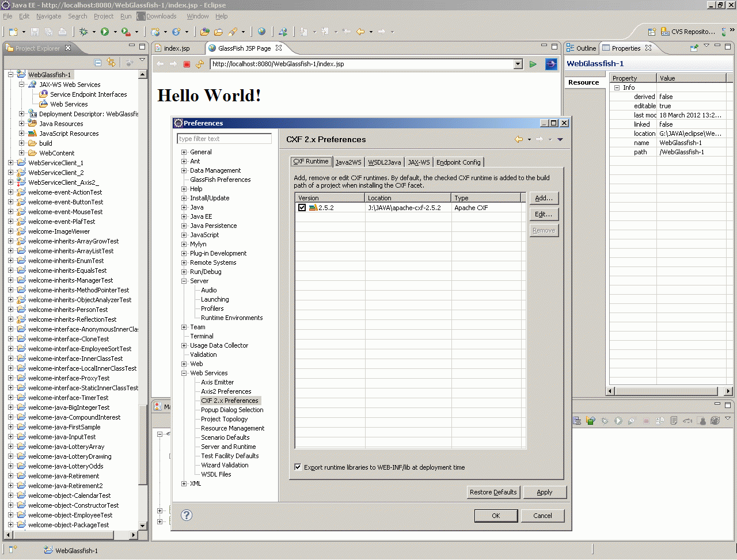Screen dimensions: 737x560
Task: Open the Window menu
Action: pyautogui.click(x=197, y=16)
